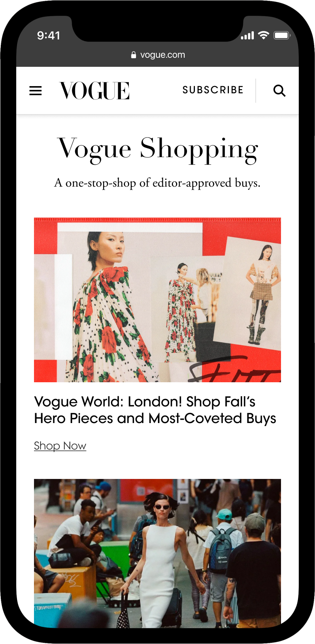Tap the 9:41 clock in status bar
Viewport: 315px width, 644px height.
coord(48,36)
